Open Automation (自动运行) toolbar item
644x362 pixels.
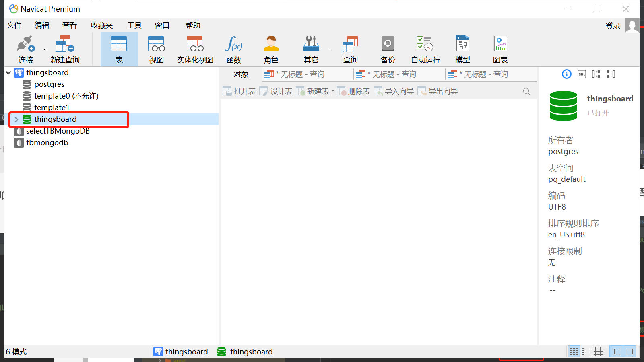click(425, 49)
